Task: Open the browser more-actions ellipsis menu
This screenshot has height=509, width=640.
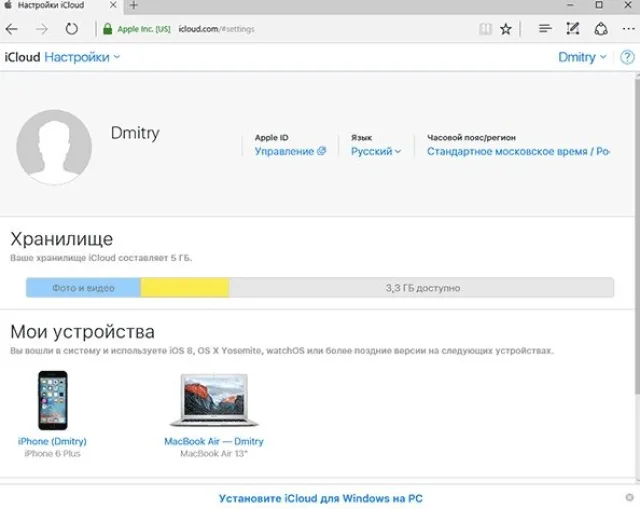Action: pyautogui.click(x=629, y=29)
